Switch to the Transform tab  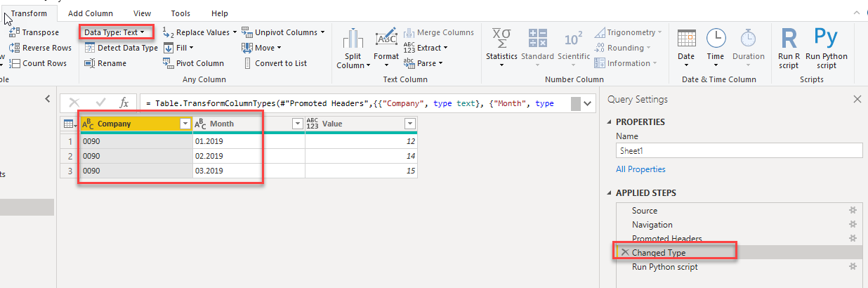[x=29, y=13]
